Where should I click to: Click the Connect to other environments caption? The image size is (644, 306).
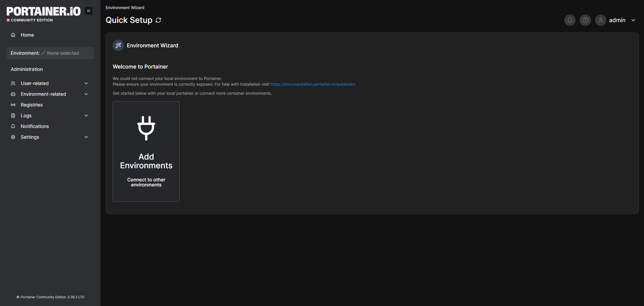[146, 182]
